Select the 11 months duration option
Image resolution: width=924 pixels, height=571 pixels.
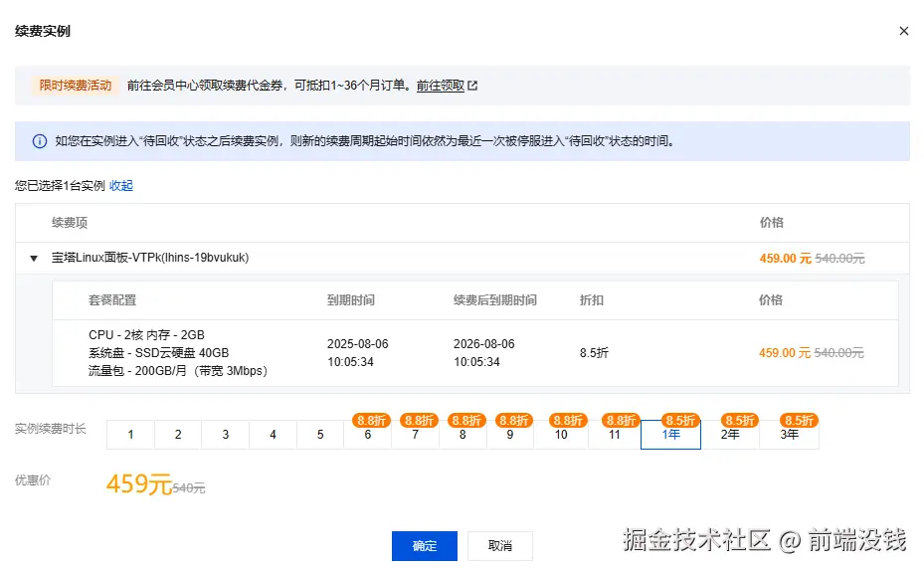pyautogui.click(x=614, y=435)
